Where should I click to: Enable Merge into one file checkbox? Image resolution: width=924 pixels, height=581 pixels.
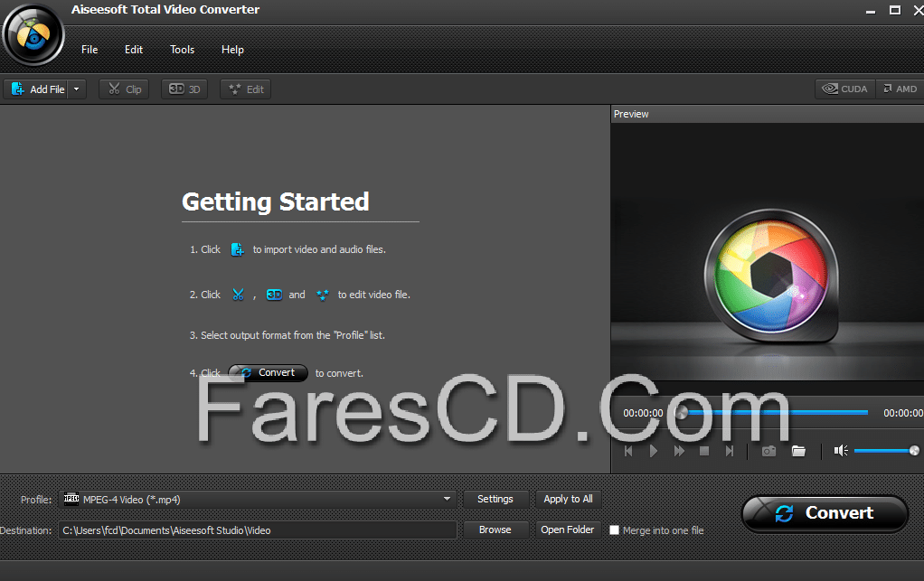614,529
